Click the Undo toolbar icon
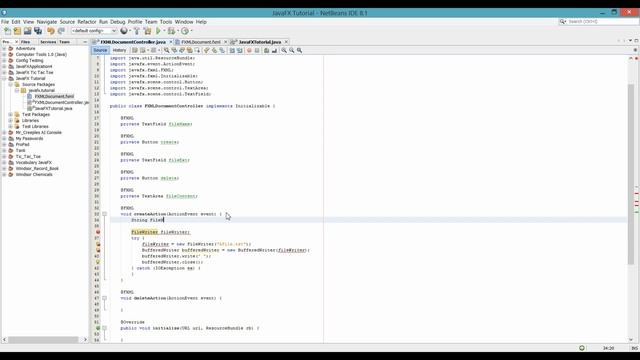This screenshot has height=360, width=640. coord(51,31)
